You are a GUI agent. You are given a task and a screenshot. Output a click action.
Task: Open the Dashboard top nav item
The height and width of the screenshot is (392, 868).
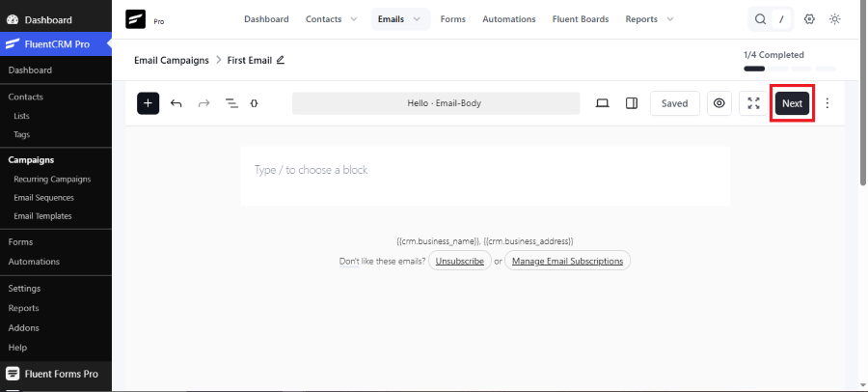tap(266, 19)
